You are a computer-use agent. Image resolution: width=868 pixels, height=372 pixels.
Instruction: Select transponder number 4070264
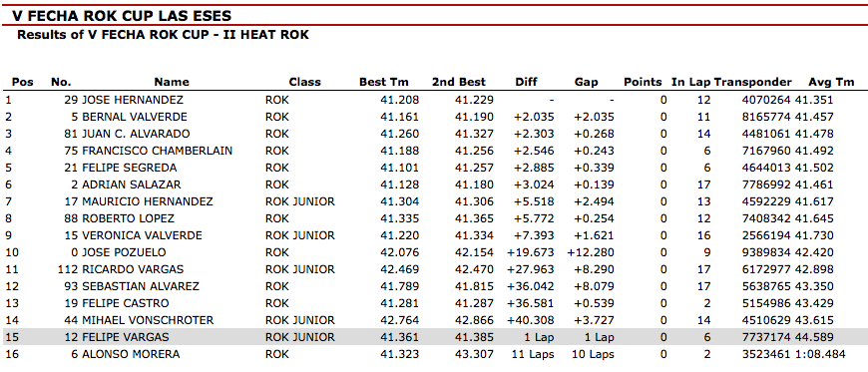pyautogui.click(x=766, y=100)
